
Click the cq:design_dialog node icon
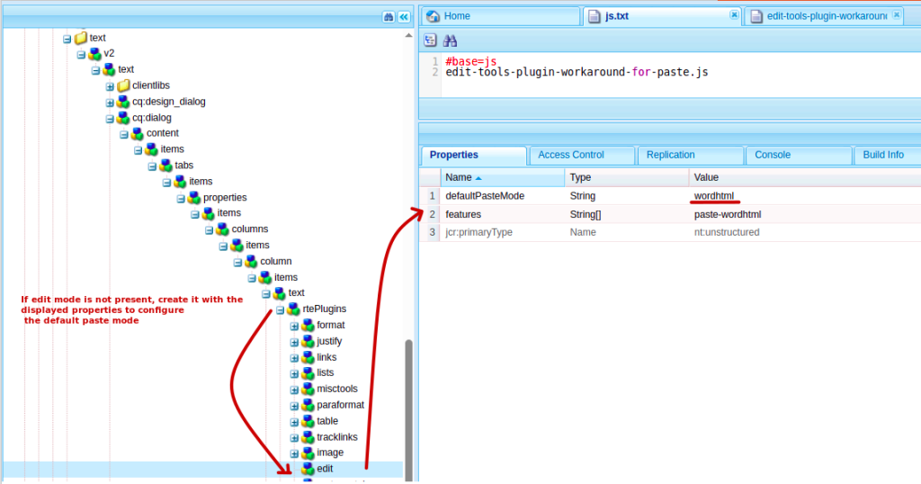(x=123, y=101)
